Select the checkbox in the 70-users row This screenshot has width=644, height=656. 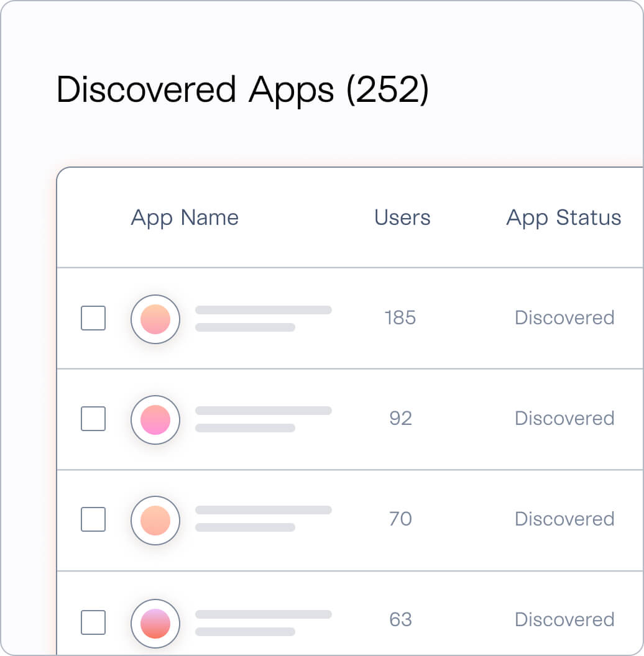pos(93,519)
